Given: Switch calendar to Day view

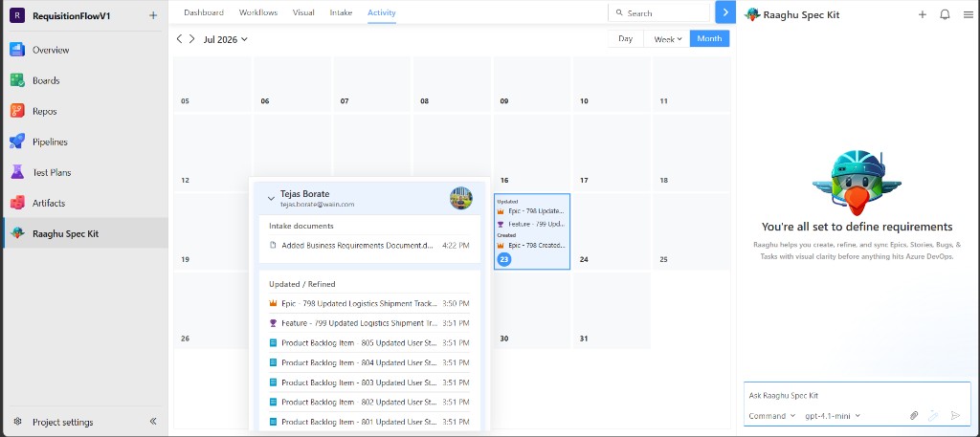Looking at the screenshot, I should tap(626, 38).
